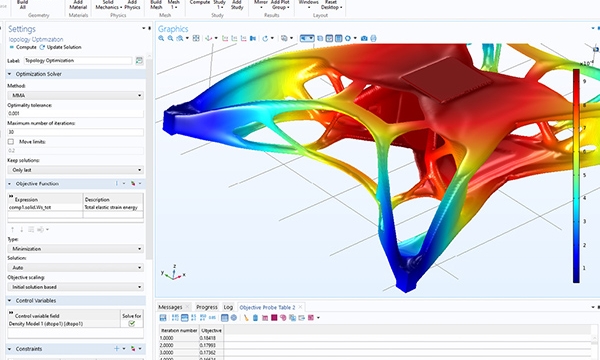Click the delete table trash icon
The height and width of the screenshot is (360, 600).
pos(255,318)
